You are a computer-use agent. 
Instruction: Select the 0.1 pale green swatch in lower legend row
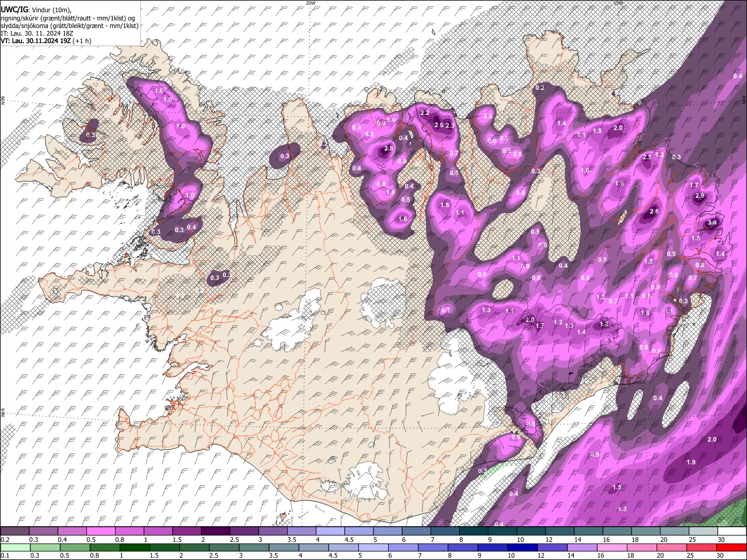point(15,547)
